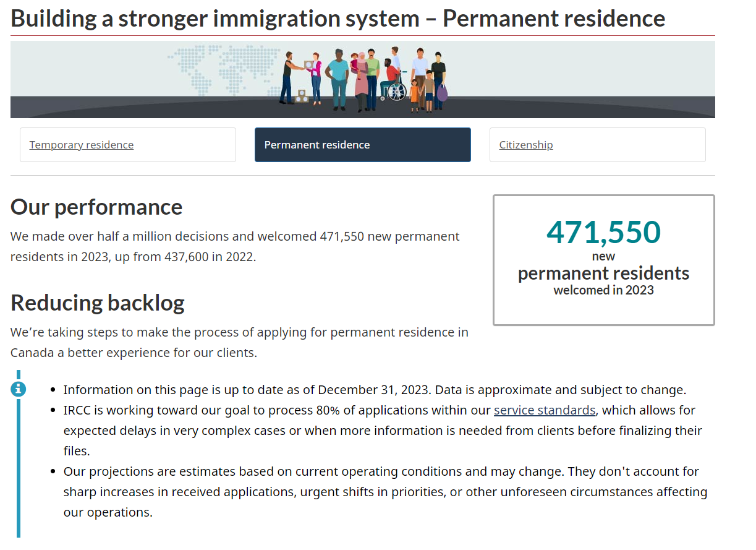Screen dimensions: 756x550
Task: Click the blue information icon beside the notes
Action: (19, 389)
